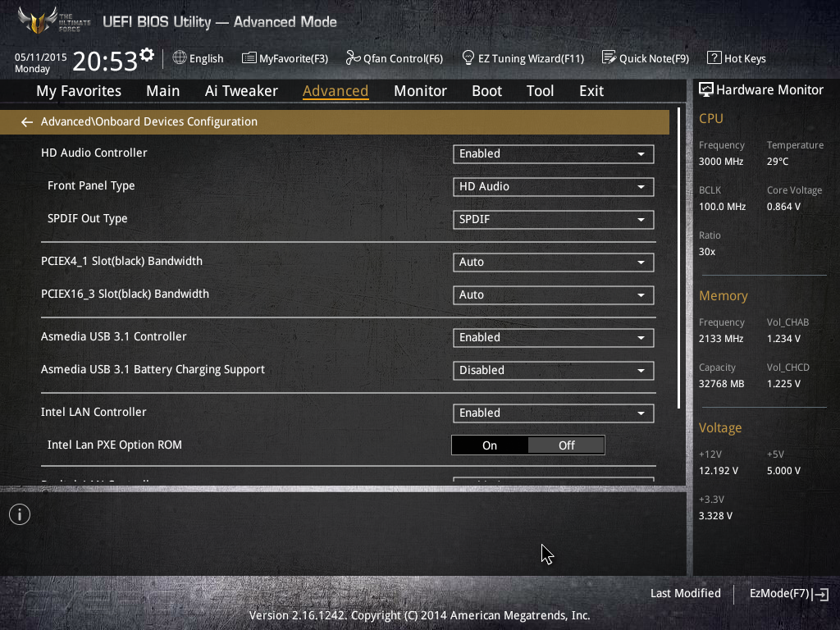Select SPDIF Out Type label
This screenshot has width=840, height=630.
point(87,218)
